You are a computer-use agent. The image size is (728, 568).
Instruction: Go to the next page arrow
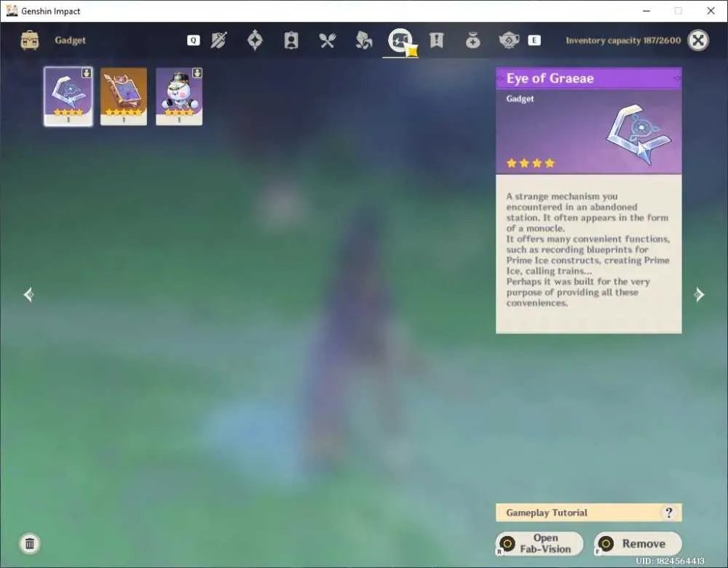point(699,294)
